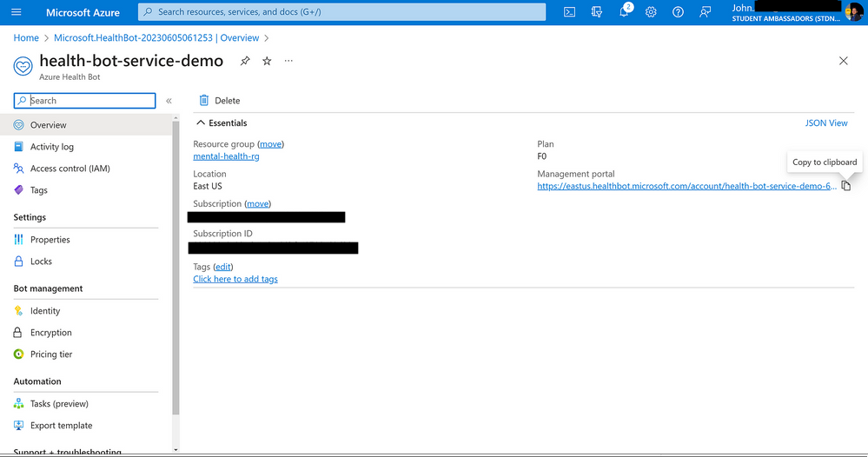Click the F0 plan value
The height and width of the screenshot is (457, 868).
click(542, 156)
